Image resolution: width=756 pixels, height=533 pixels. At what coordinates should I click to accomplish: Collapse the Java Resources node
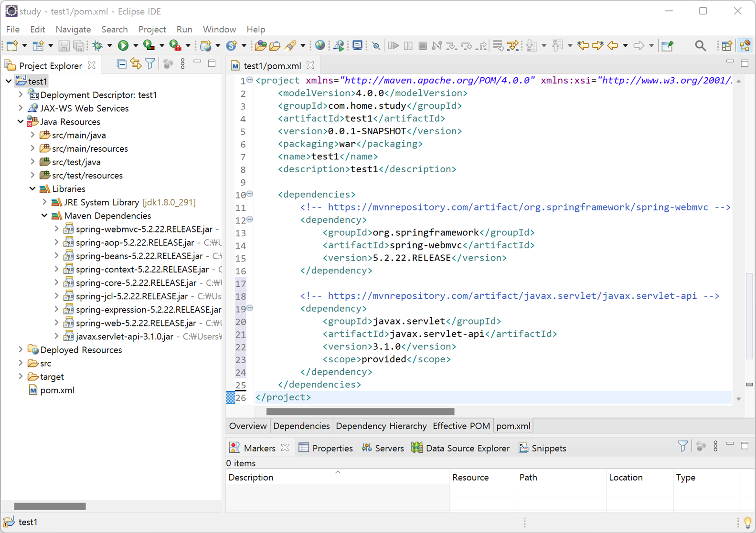[21, 122]
